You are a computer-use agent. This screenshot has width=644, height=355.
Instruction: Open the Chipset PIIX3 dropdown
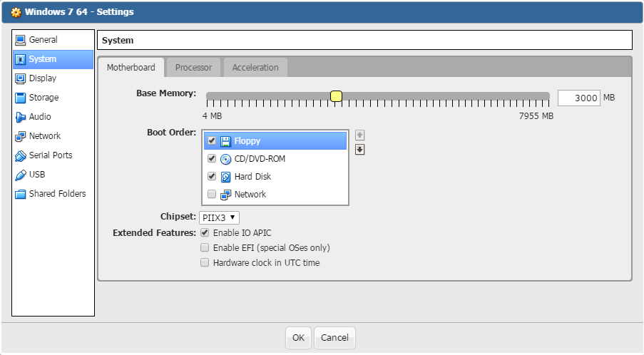coord(219,217)
